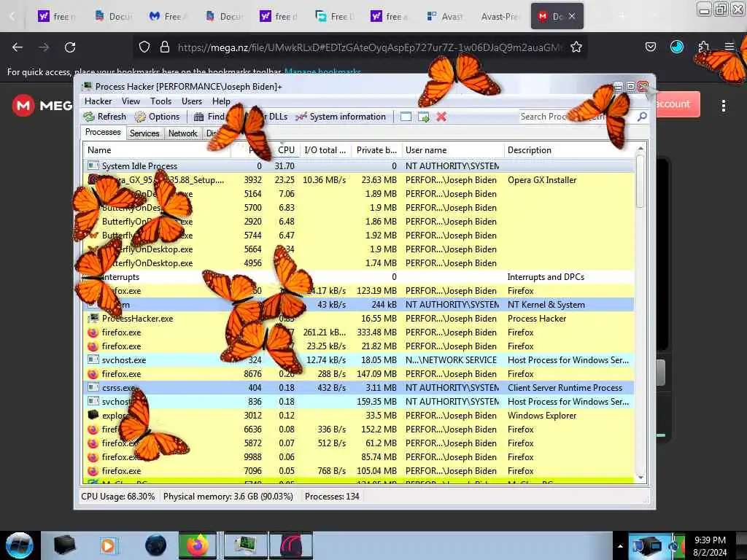Reload the page in Firefox

(x=70, y=47)
